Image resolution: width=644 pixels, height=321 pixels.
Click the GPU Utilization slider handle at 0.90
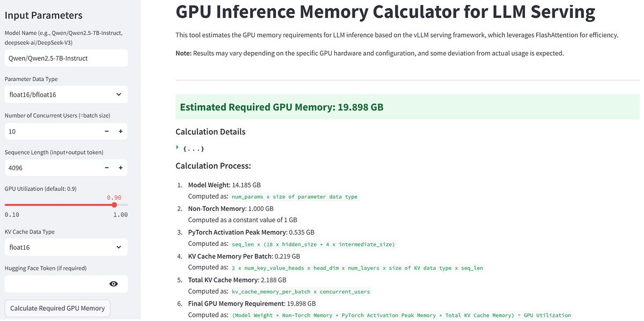(114, 205)
